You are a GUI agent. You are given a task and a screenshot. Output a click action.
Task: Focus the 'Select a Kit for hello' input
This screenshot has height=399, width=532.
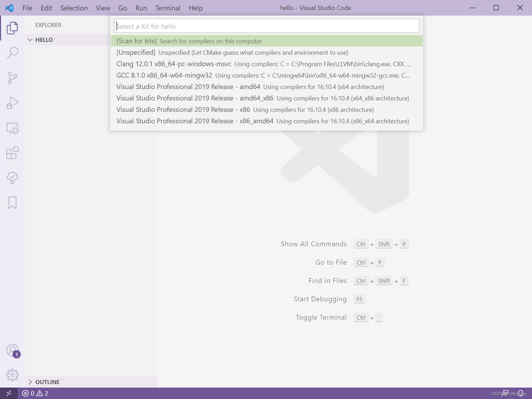coord(267,26)
